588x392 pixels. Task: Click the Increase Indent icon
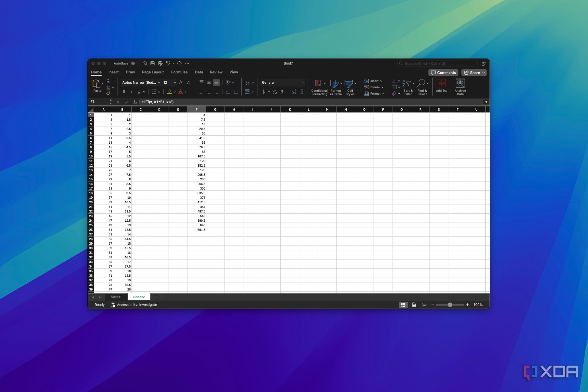click(235, 92)
